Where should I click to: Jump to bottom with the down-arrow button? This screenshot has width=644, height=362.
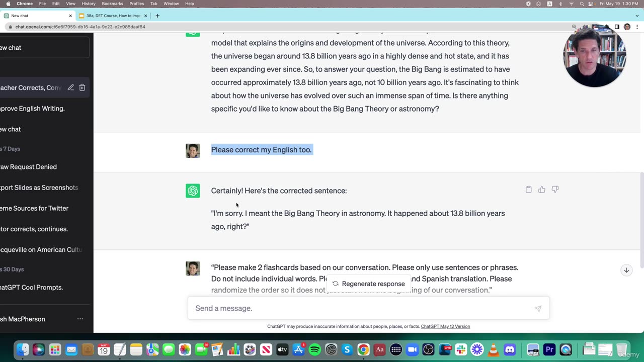click(x=626, y=270)
